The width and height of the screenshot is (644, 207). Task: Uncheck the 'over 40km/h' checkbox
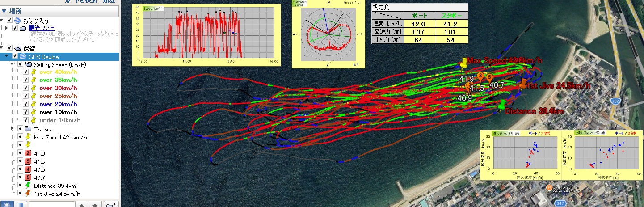[25, 72]
